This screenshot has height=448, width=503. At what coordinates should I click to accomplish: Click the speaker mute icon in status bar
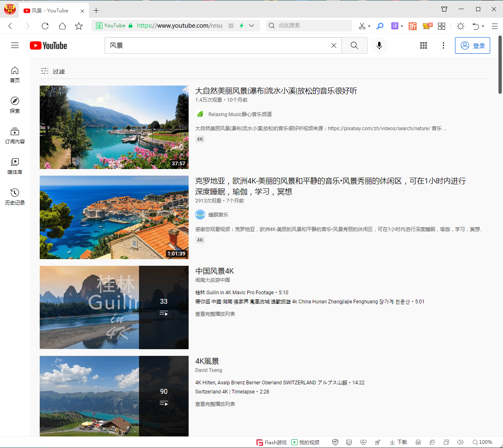tap(460, 442)
